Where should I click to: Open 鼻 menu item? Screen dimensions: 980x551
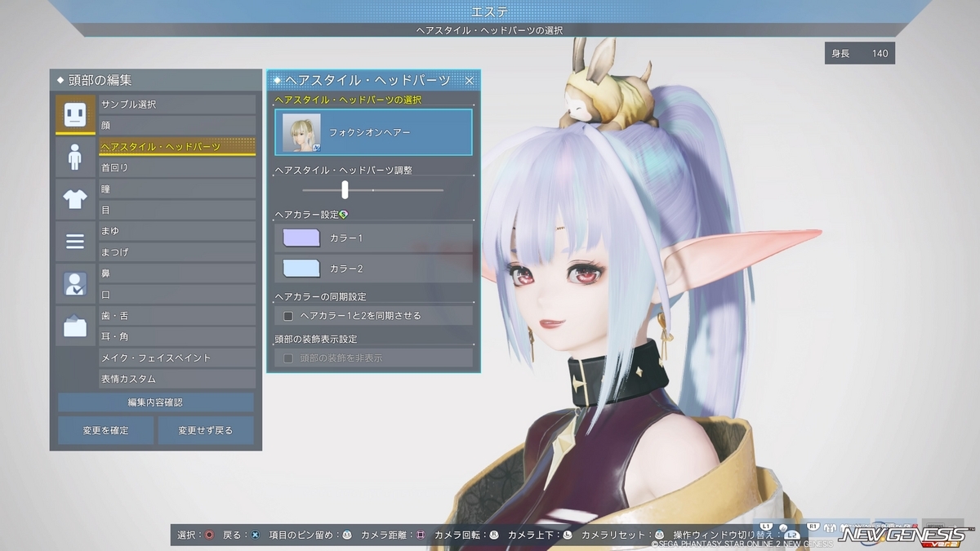tap(177, 273)
